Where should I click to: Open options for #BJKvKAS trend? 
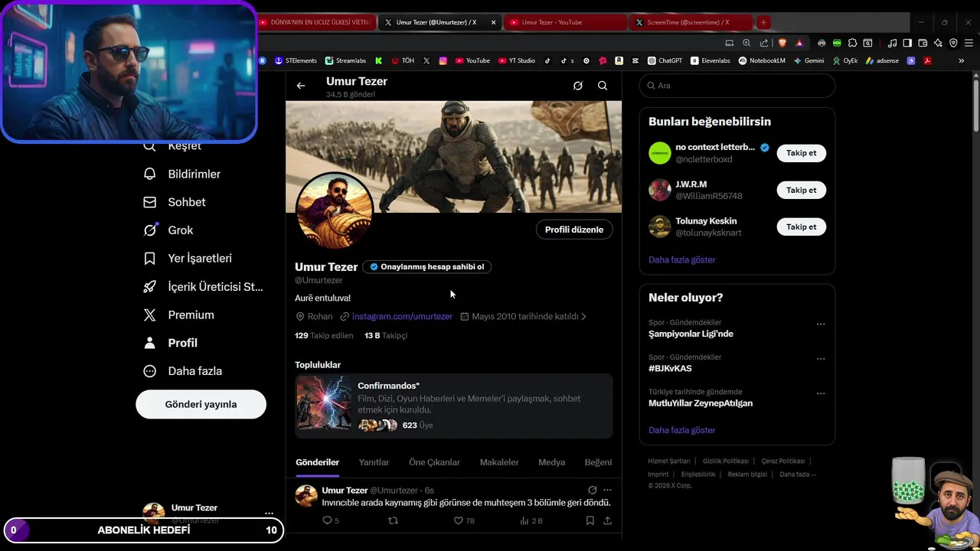[x=821, y=358]
